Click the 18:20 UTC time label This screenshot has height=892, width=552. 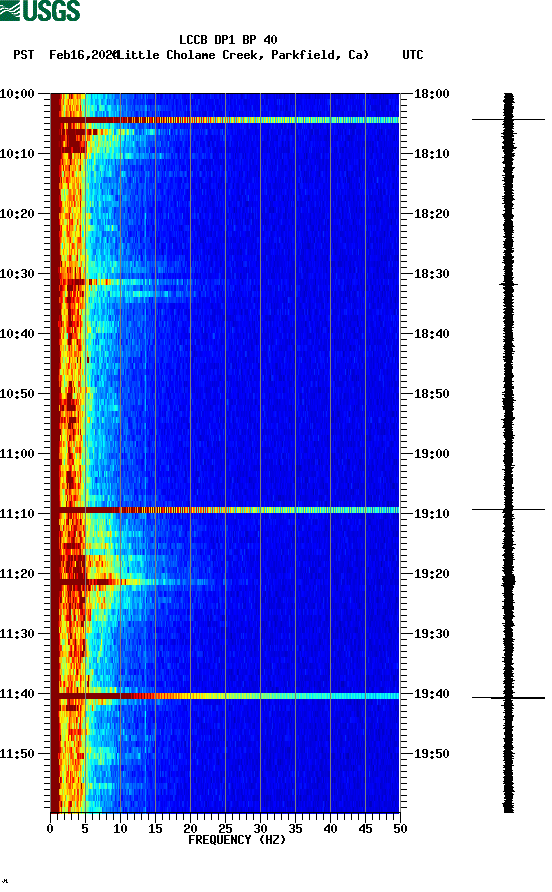point(432,214)
